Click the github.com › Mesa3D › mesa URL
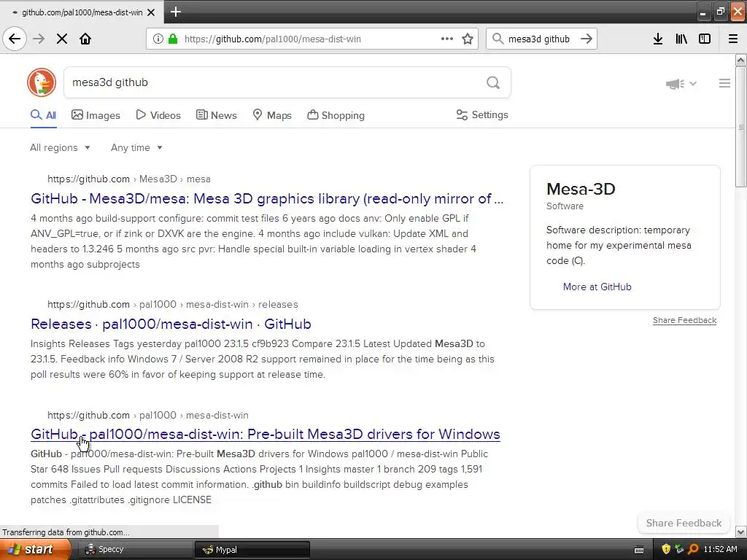The image size is (747, 560). (128, 179)
